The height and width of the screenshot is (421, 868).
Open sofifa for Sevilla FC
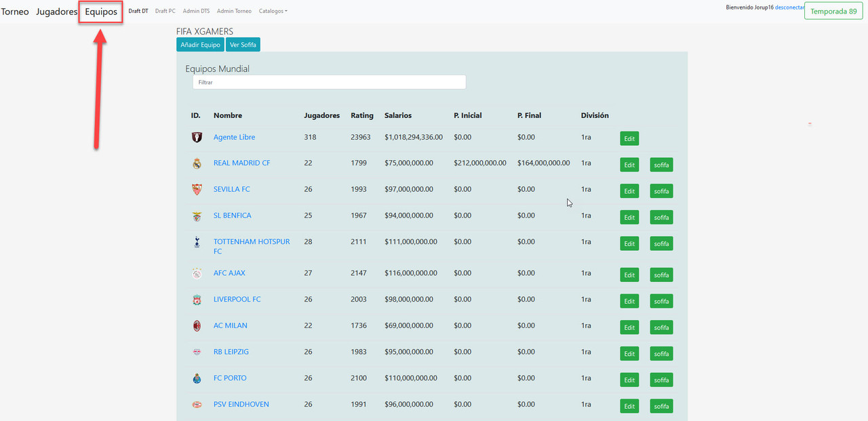(661, 191)
